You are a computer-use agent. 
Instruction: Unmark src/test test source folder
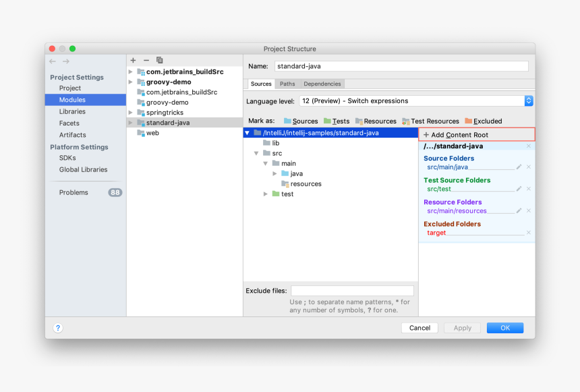point(529,189)
